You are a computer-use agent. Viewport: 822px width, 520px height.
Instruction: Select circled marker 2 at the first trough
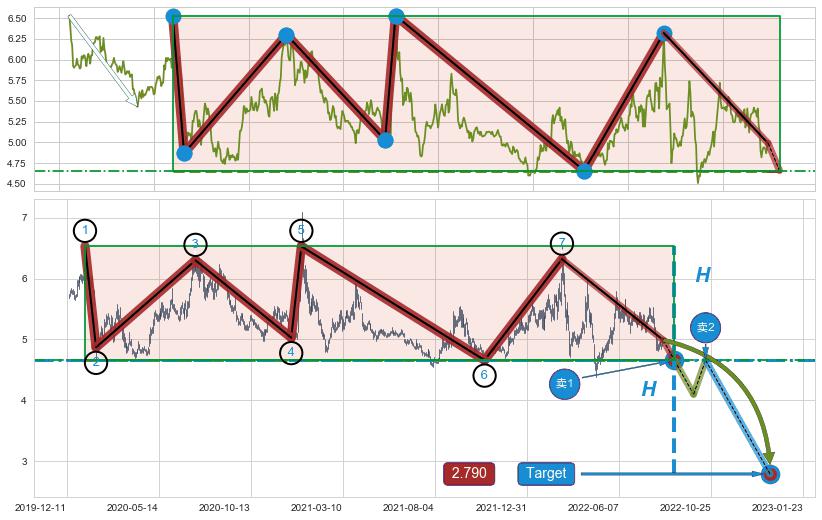(95, 362)
